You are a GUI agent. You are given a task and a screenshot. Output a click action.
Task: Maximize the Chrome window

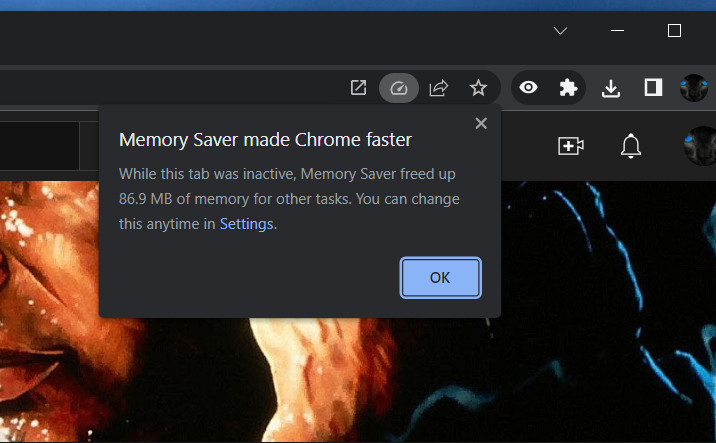pyautogui.click(x=674, y=31)
